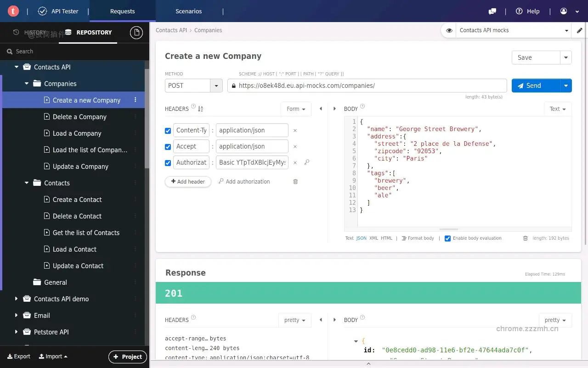Toggle the eye icon next to Contacts API mocks
The height and width of the screenshot is (368, 588).
tap(448, 30)
